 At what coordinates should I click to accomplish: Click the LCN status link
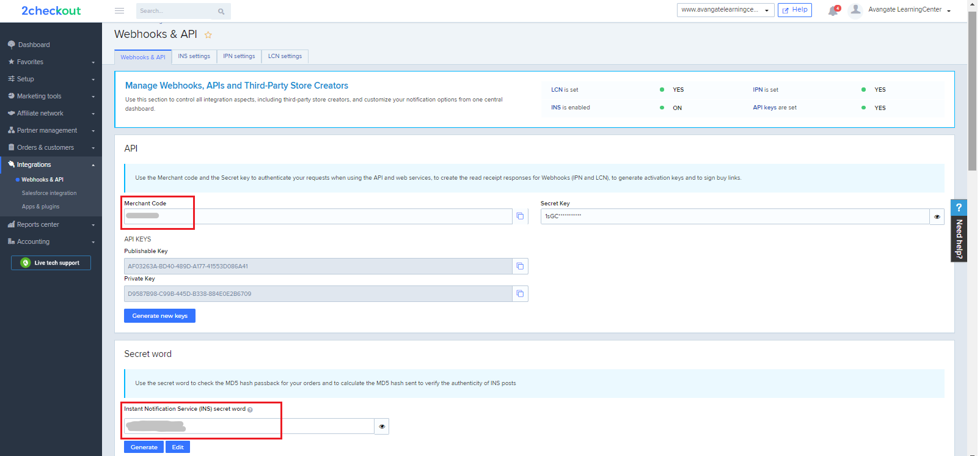(556, 90)
